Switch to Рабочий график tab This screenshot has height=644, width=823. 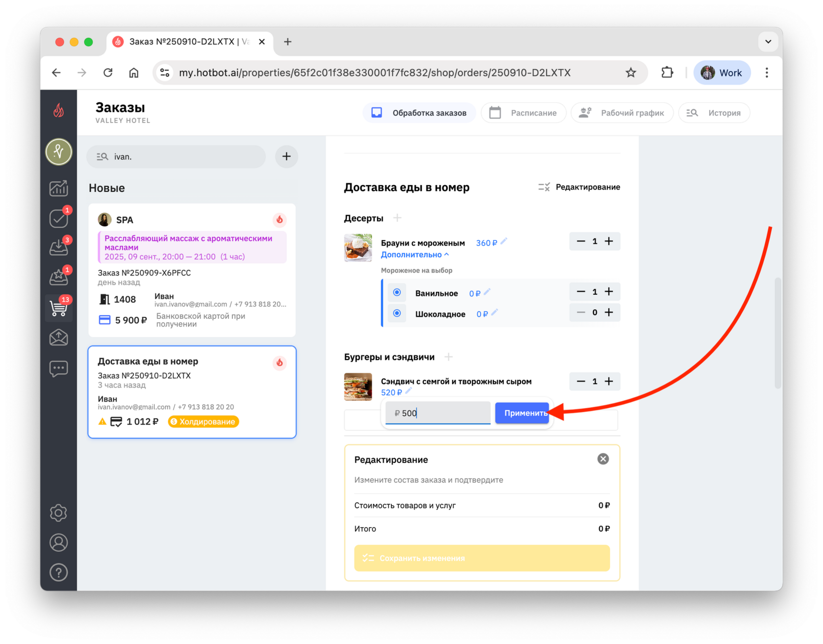pos(622,113)
